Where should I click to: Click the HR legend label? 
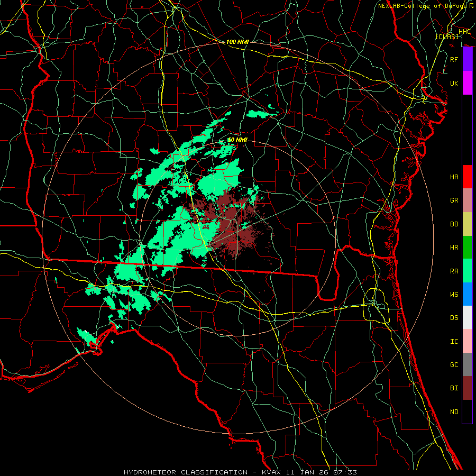tap(454, 248)
